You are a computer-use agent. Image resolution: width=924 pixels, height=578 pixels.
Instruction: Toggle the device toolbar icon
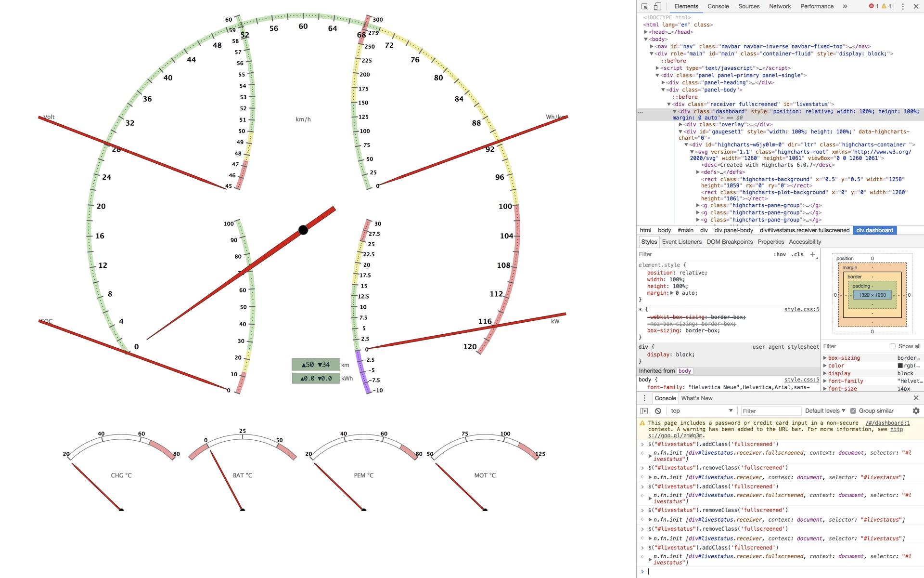point(657,6)
